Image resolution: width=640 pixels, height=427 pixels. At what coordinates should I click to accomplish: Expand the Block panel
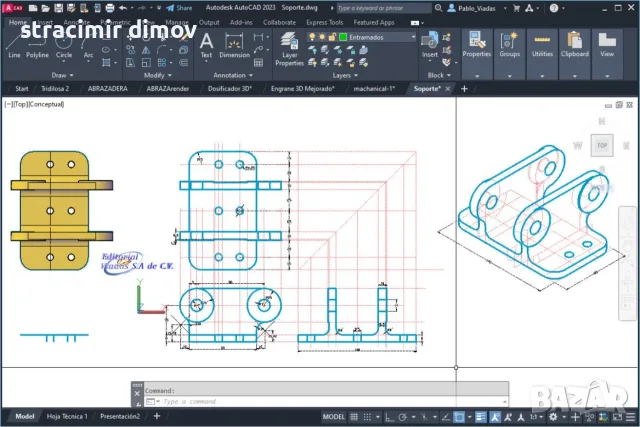439,75
